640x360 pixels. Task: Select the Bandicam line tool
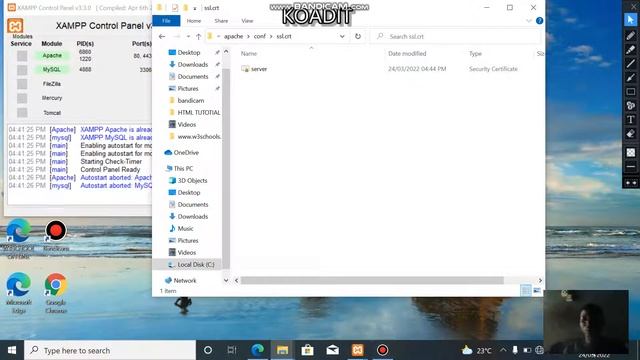click(x=631, y=64)
